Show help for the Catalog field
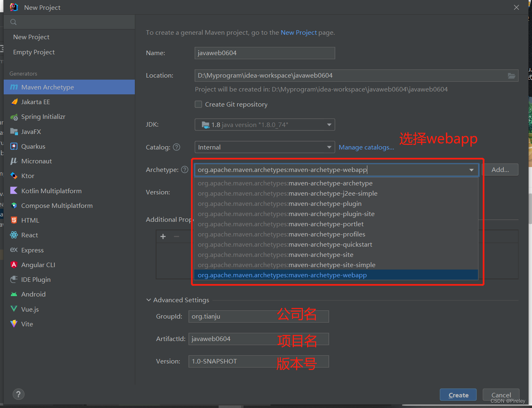This screenshot has height=408, width=532. (177, 147)
